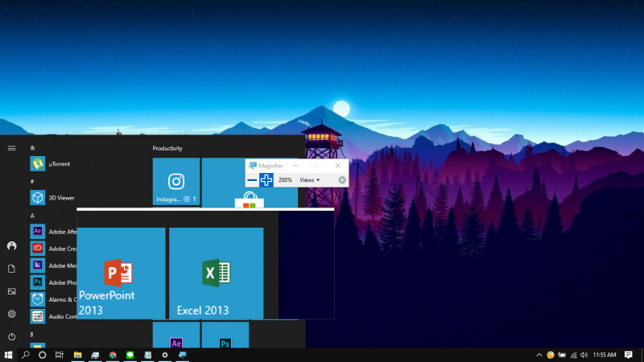Select the 'B' letter section header
The height and width of the screenshot is (362, 644).
tap(32, 335)
